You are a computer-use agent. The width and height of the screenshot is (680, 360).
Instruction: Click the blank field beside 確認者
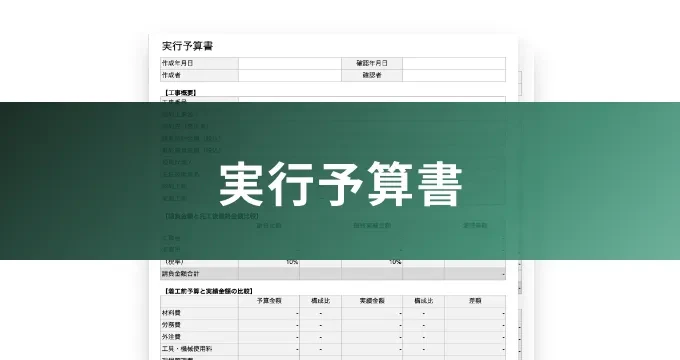(454, 75)
